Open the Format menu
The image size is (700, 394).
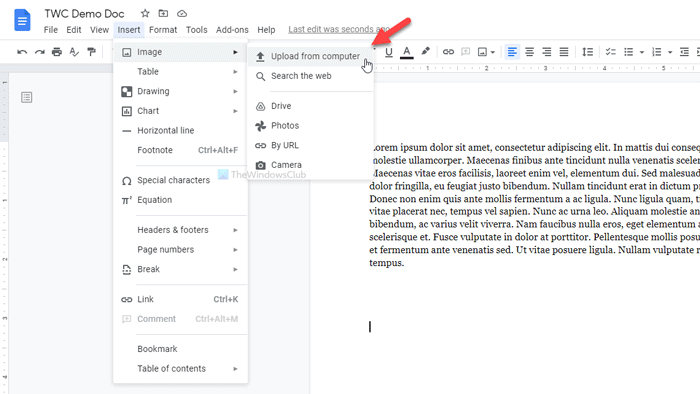pos(163,30)
